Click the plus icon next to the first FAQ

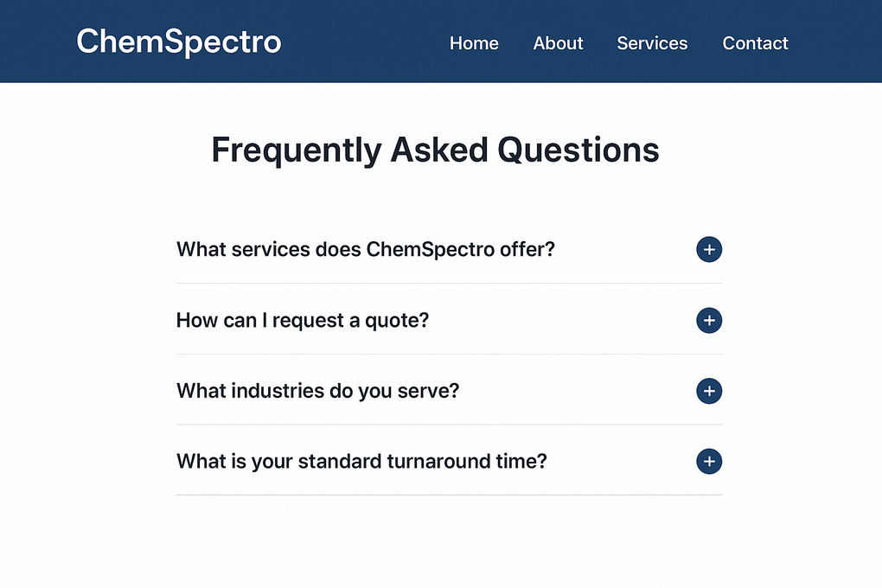pyautogui.click(x=709, y=249)
